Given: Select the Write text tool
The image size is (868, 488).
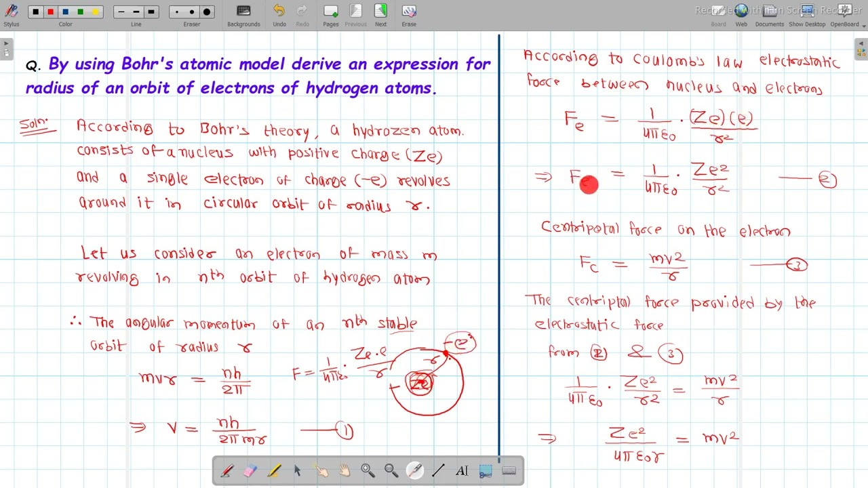Looking at the screenshot, I should [462, 470].
